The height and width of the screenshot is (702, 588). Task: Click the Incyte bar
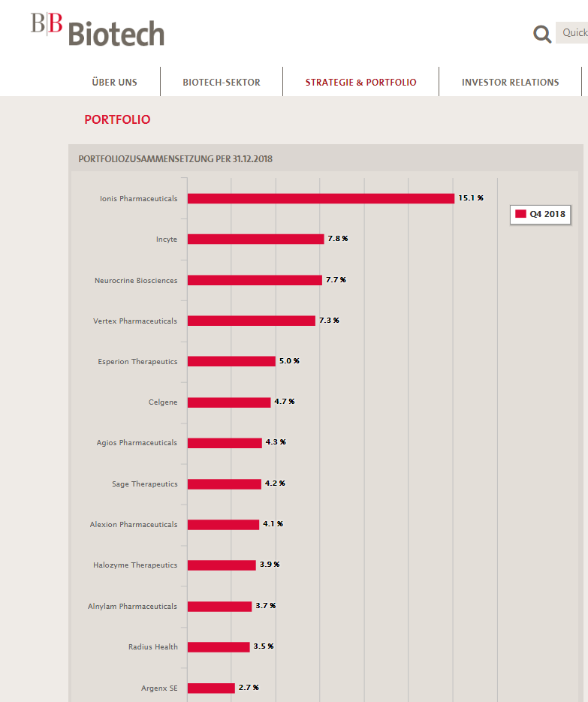click(x=256, y=239)
